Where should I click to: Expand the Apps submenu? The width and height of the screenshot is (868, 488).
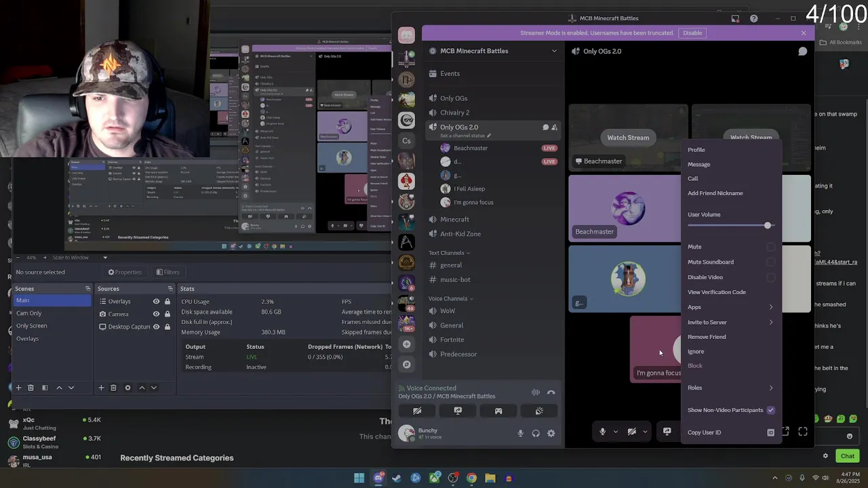coord(731,307)
